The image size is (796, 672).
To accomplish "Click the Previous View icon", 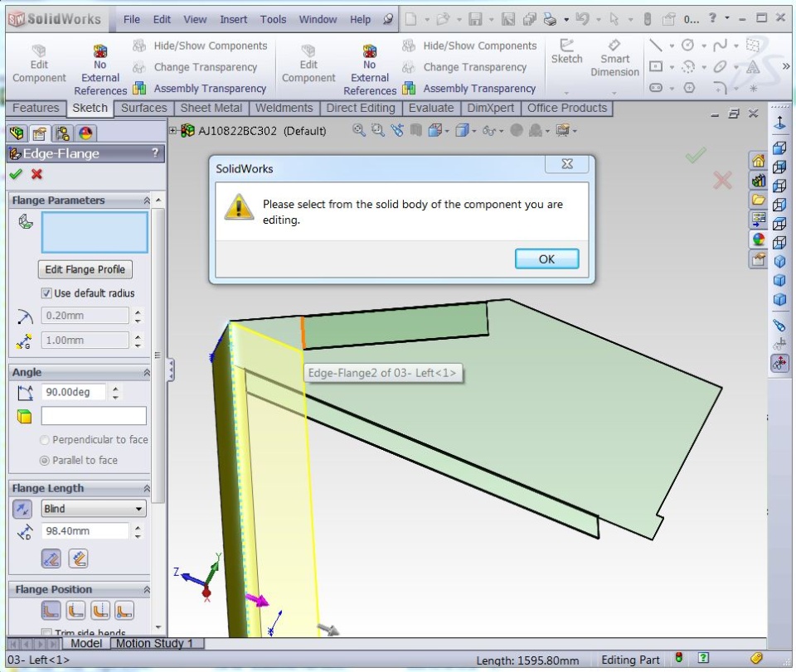I will tap(397, 130).
